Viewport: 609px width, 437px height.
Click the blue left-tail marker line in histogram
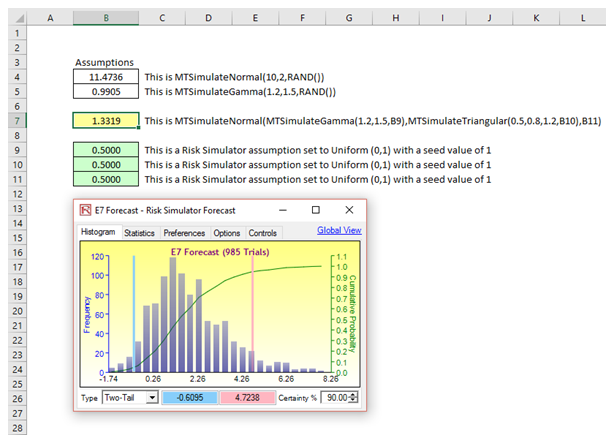[134, 313]
